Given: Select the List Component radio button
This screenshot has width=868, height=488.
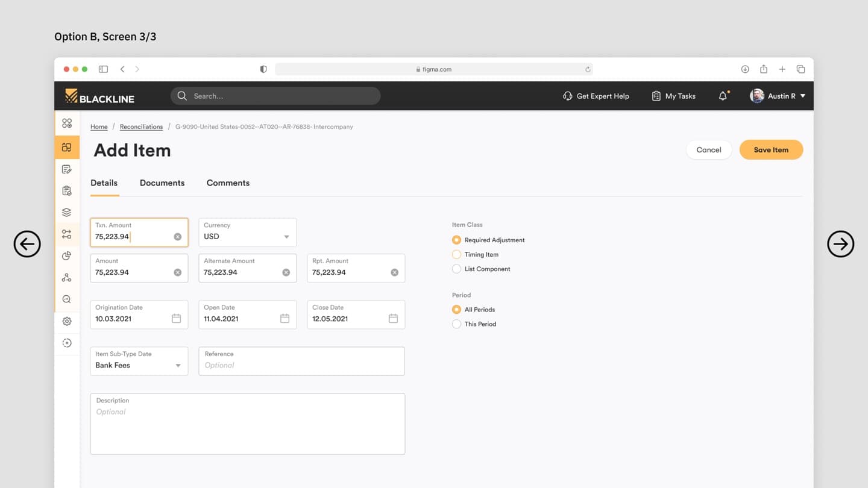Looking at the screenshot, I should (x=456, y=269).
